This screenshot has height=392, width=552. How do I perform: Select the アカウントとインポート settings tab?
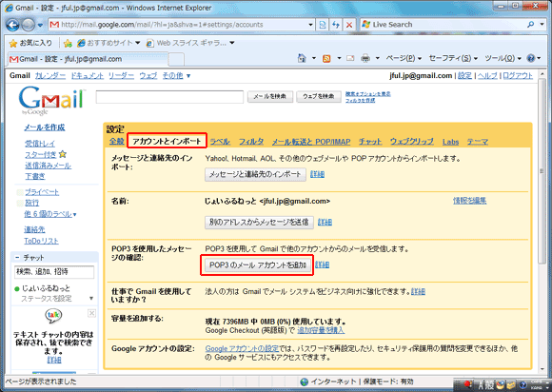pos(167,141)
